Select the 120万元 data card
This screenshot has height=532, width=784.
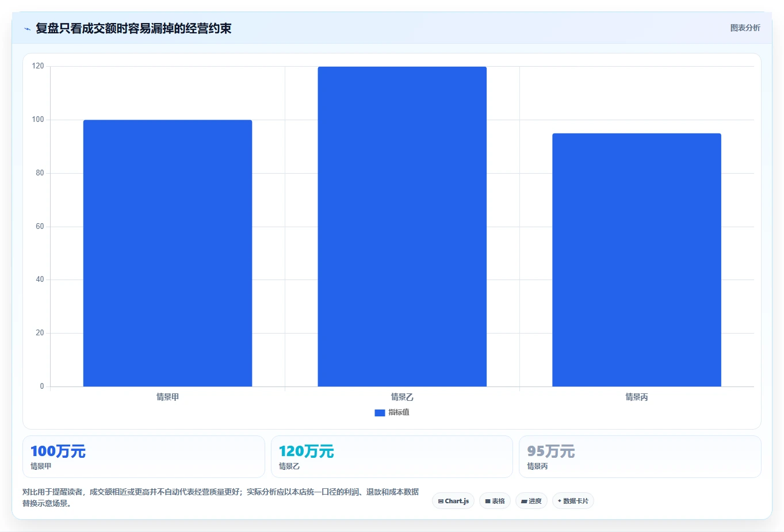(392, 457)
